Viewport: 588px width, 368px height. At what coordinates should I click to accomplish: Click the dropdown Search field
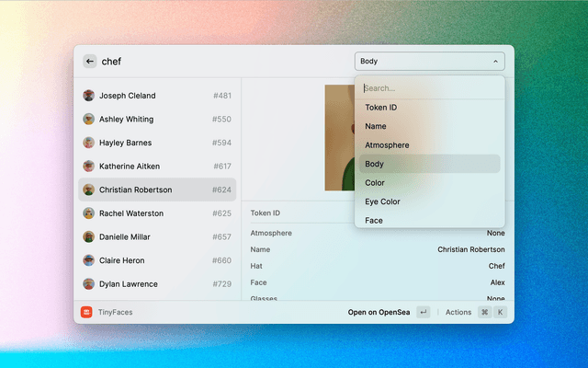[x=429, y=88]
